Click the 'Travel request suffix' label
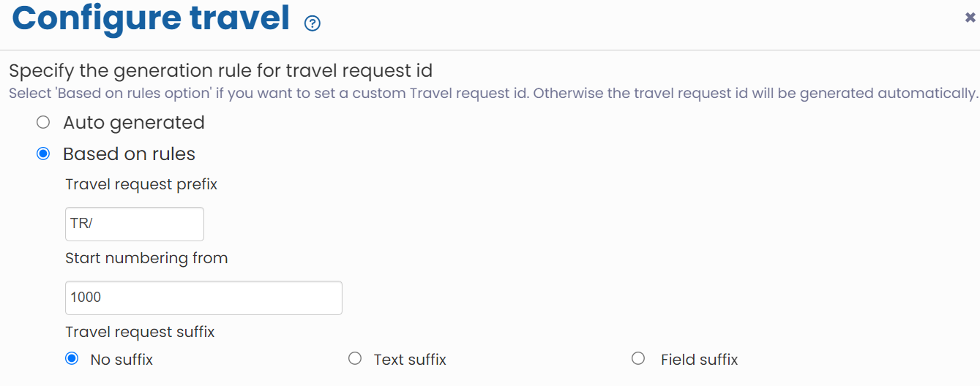This screenshot has height=386, width=980. pyautogui.click(x=140, y=332)
